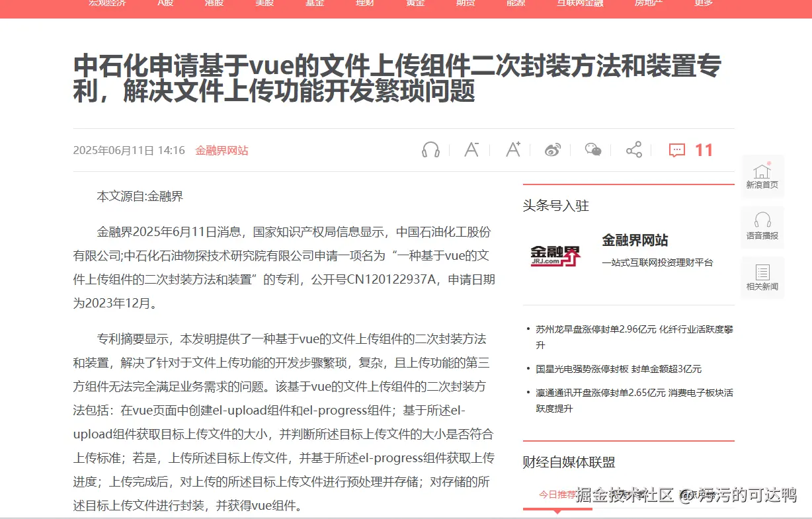The height and width of the screenshot is (519, 812).
Task: Open news 国星光电强势涨停封板
Action: pyautogui.click(x=619, y=369)
